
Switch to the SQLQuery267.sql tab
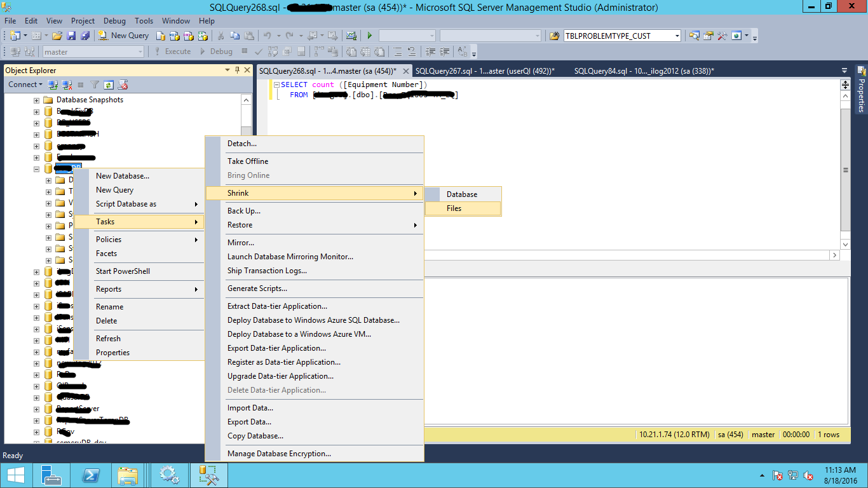(485, 71)
